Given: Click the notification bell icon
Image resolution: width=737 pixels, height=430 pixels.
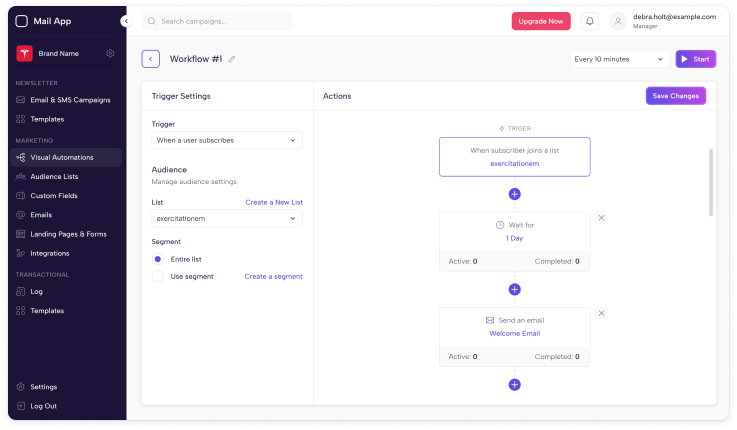Looking at the screenshot, I should pos(590,21).
